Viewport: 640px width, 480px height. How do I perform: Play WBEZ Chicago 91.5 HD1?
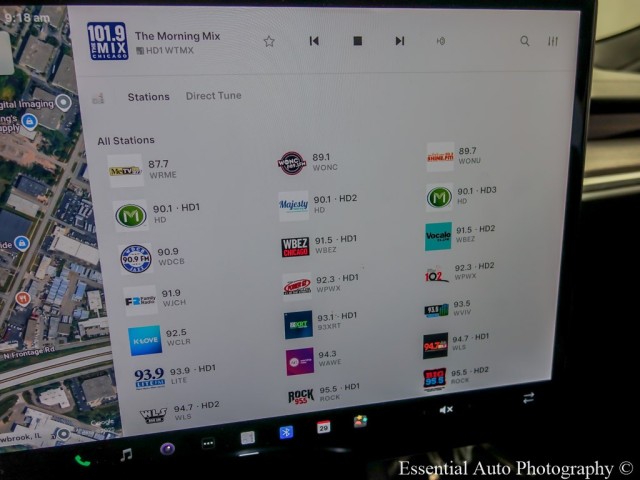click(x=318, y=246)
